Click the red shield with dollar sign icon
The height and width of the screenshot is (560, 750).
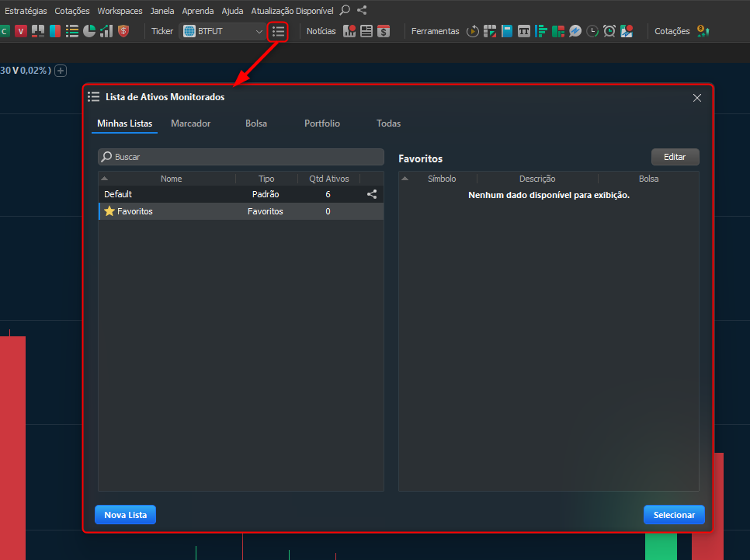(123, 32)
